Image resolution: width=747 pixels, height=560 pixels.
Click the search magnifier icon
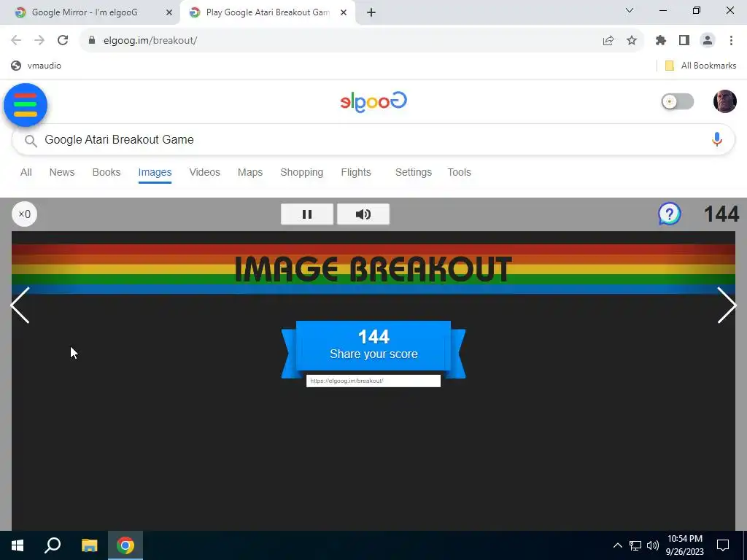(31, 141)
